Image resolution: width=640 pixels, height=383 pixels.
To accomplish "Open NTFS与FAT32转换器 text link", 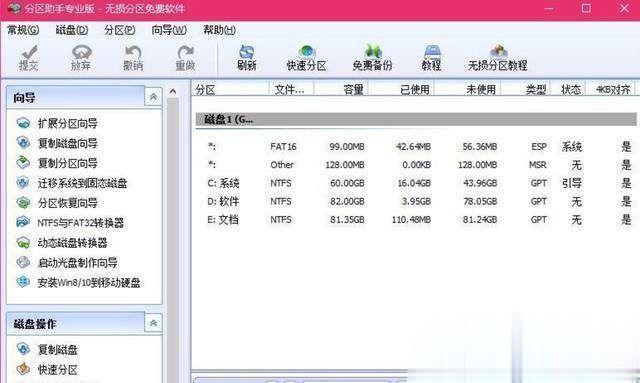I will point(80,223).
